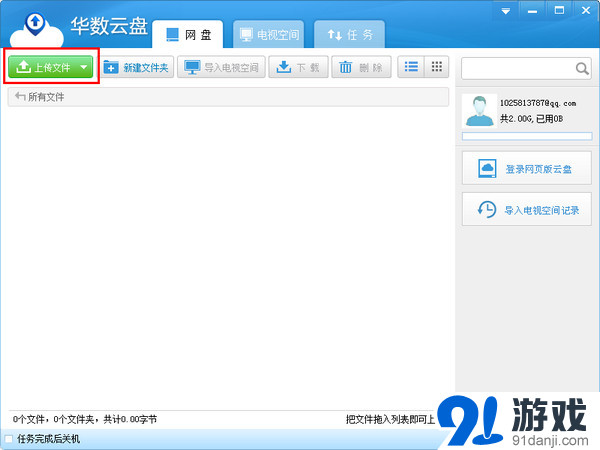This screenshot has height=450, width=600.
Task: Click the 所有文件 breadcrumb text
Action: [46, 97]
